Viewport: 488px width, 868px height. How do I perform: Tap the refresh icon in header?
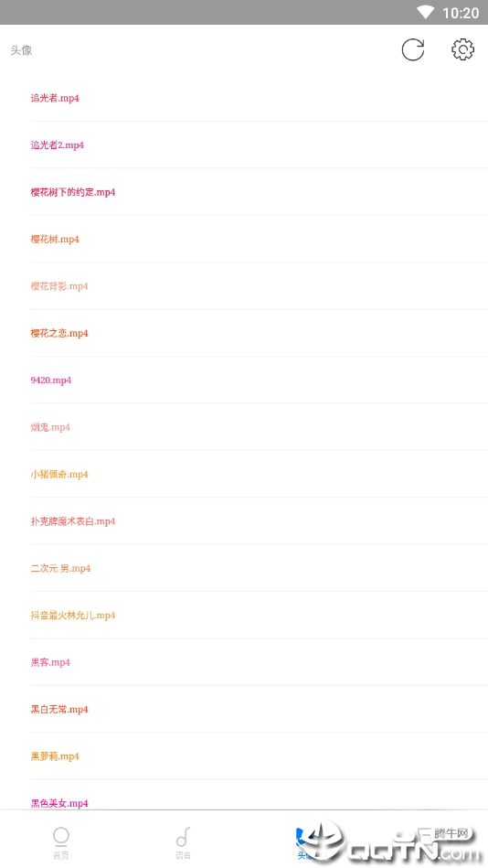pos(413,49)
